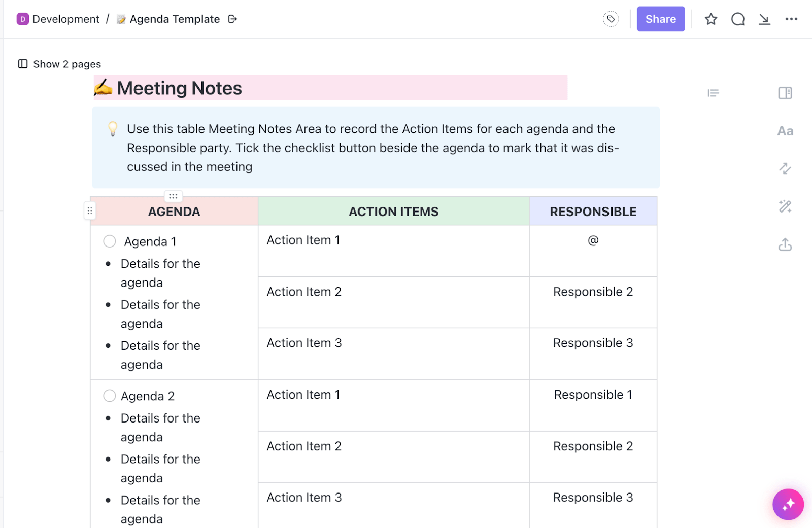Click Action Item 2 under Agenda 1
Screen dimensions: 812x528
click(304, 292)
